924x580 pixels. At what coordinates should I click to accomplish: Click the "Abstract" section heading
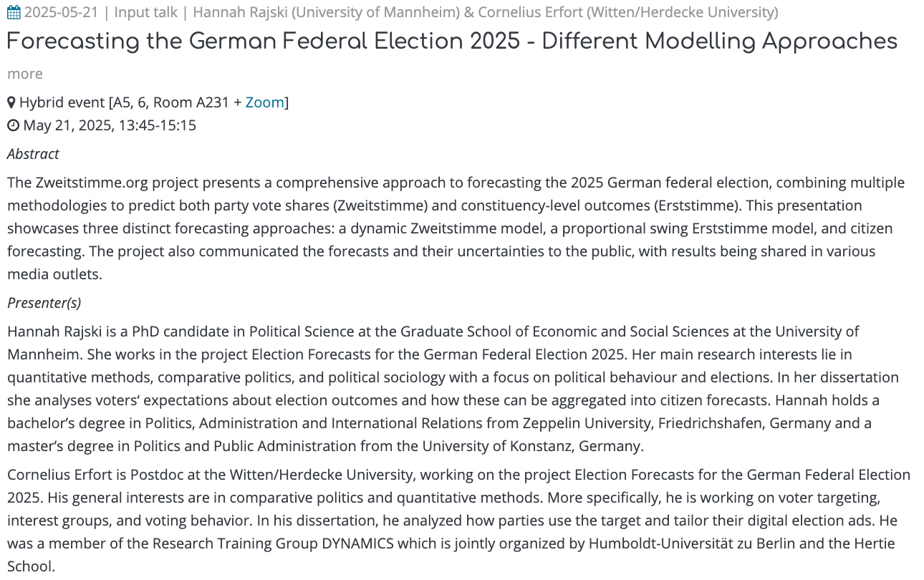pos(33,154)
